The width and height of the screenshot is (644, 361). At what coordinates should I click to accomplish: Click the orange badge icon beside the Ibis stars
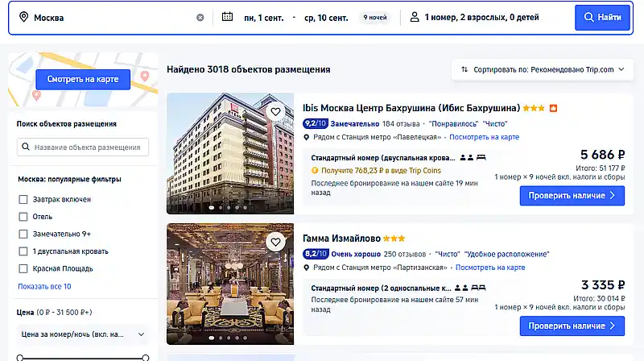(x=553, y=108)
